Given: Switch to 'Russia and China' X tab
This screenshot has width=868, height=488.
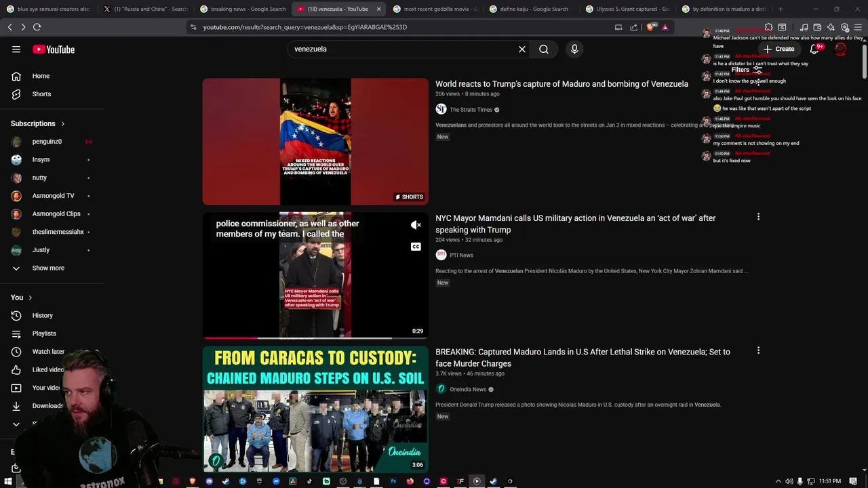Looking at the screenshot, I should [x=144, y=9].
